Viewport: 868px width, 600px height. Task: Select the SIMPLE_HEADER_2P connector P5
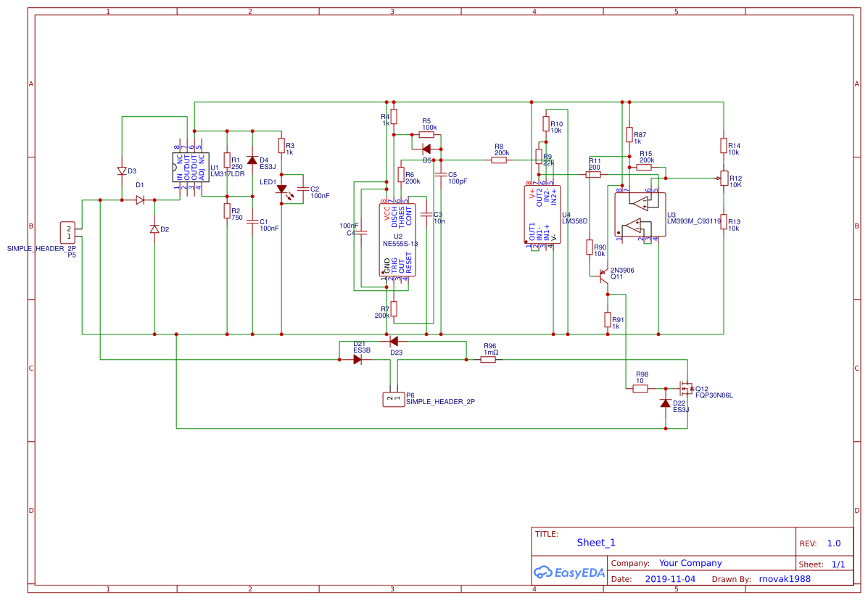[67, 232]
